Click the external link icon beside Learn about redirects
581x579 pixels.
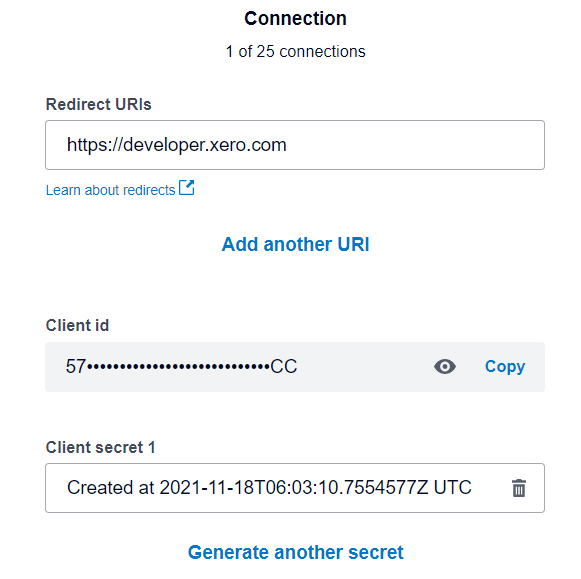186,187
